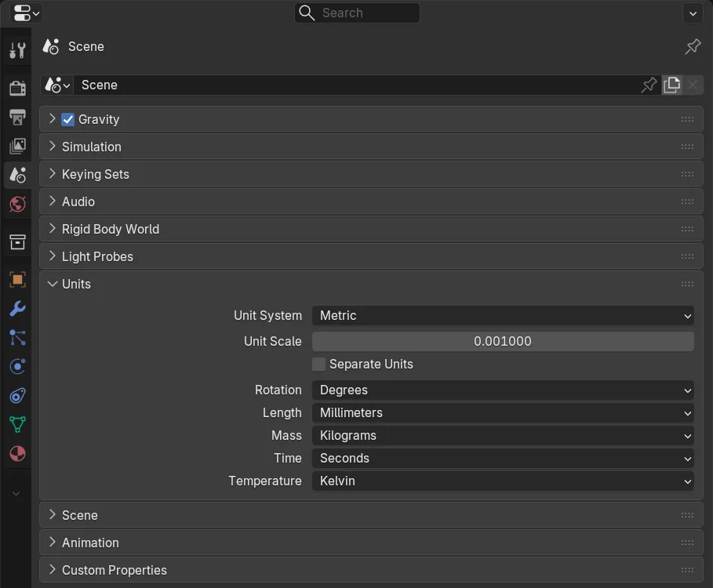Disable the Gravity checkbox

67,119
